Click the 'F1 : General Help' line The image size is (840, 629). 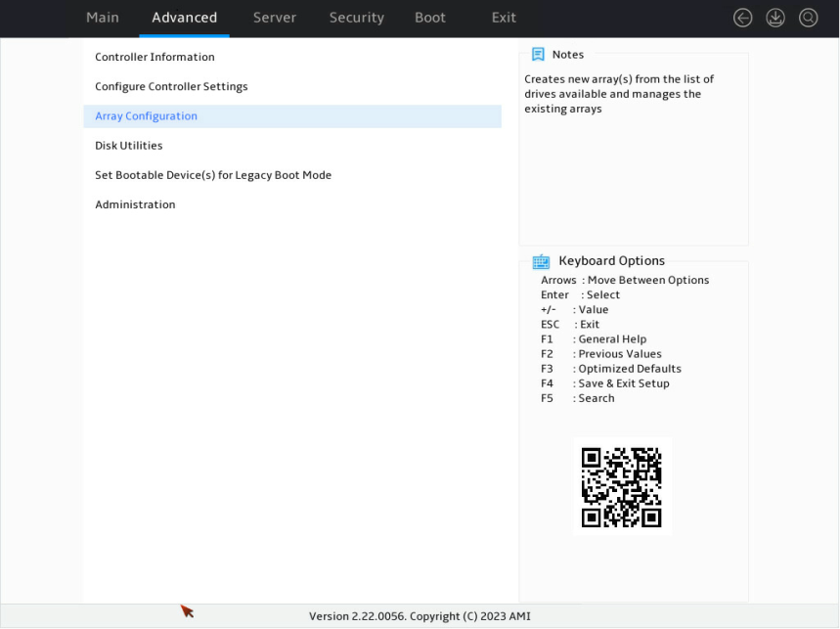pyautogui.click(x=594, y=339)
